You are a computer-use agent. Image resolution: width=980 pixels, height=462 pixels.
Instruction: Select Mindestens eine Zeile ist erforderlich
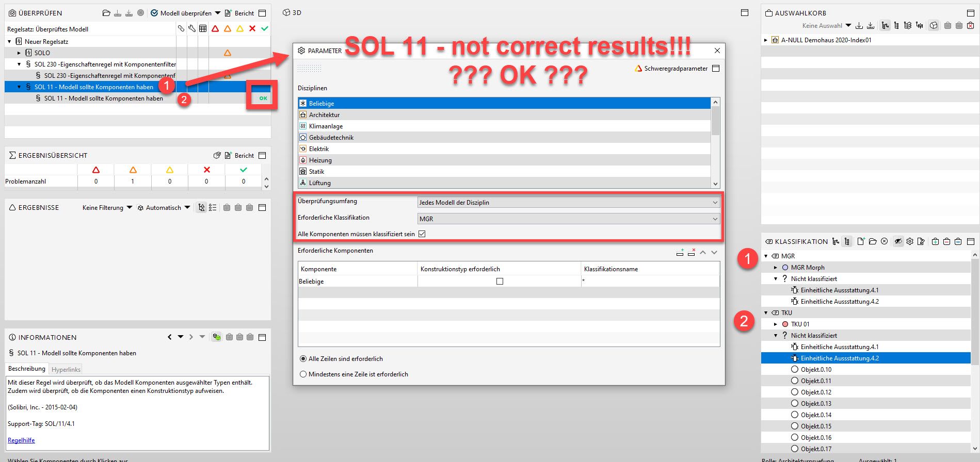303,374
